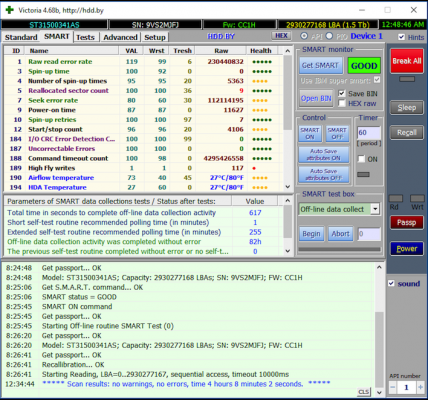Click the ST31500341AS model field
The width and height of the screenshot is (428, 400).
tap(54, 25)
